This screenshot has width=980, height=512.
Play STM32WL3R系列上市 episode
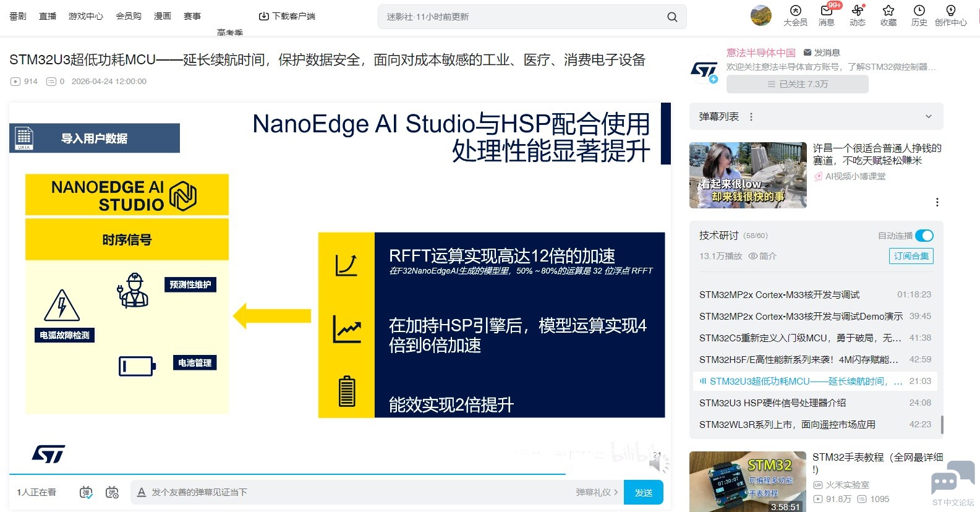[x=815, y=424]
